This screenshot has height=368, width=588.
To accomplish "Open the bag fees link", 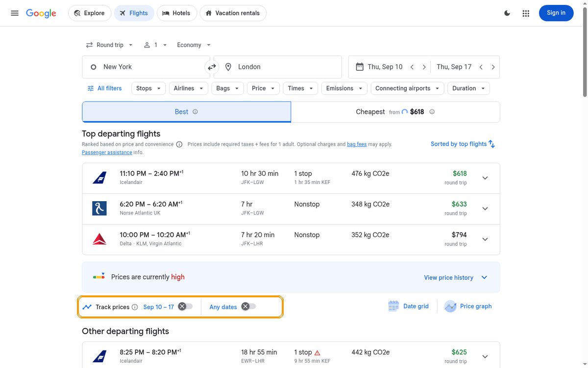I will tap(357, 144).
